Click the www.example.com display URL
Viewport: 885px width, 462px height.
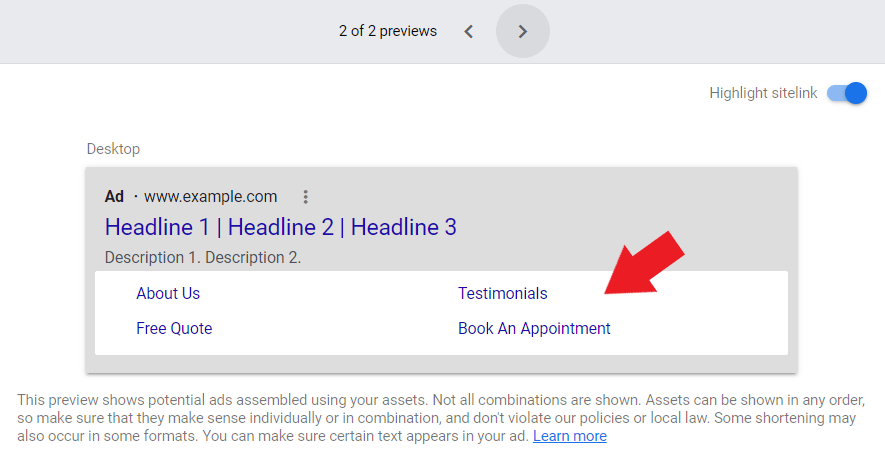(211, 196)
